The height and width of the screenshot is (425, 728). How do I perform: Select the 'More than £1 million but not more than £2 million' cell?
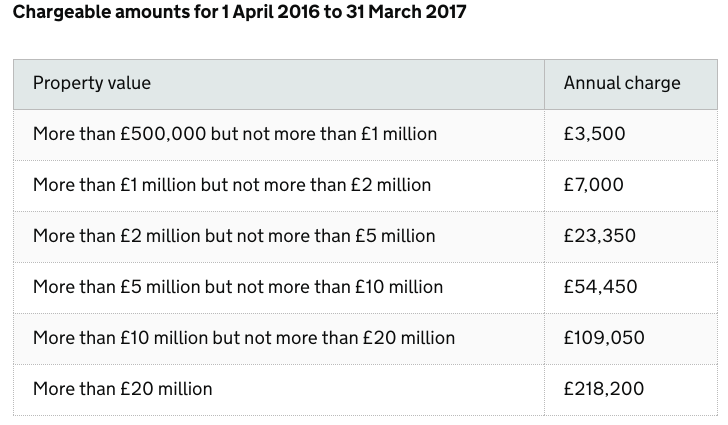232,185
